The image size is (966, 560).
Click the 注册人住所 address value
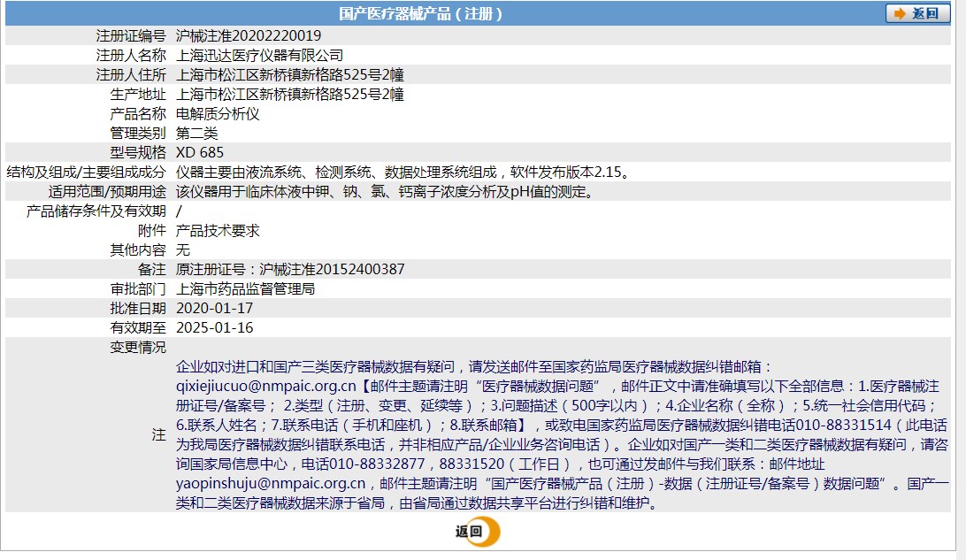pyautogui.click(x=289, y=75)
